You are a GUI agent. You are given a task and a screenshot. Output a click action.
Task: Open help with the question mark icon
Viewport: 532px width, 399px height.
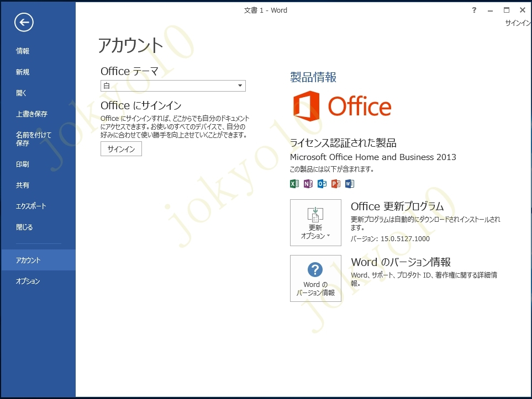[474, 10]
